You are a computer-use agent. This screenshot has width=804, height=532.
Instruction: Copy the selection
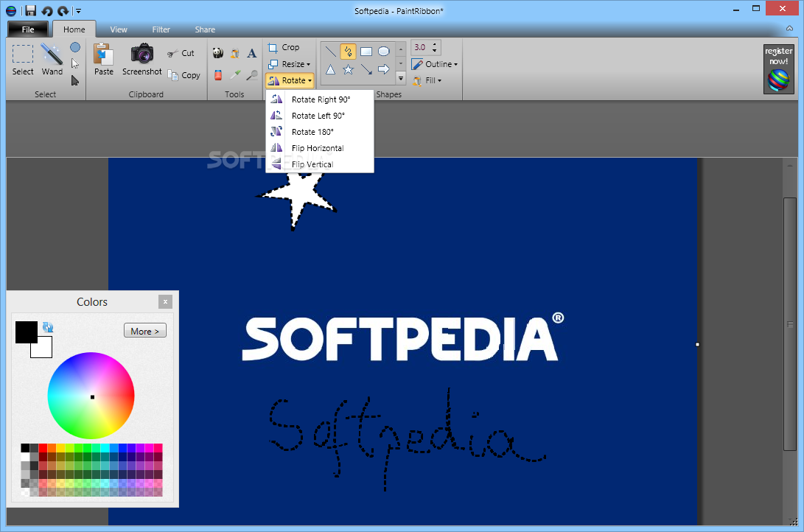tap(183, 75)
